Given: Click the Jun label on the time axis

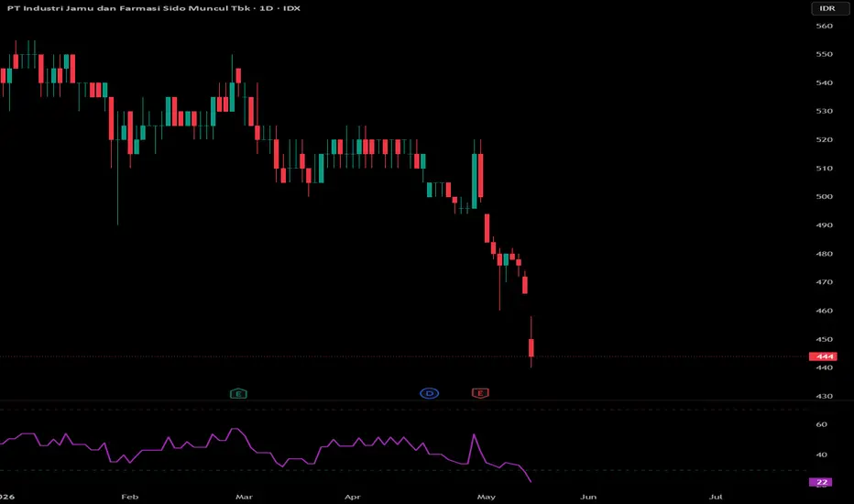Looking at the screenshot, I should coord(588,497).
